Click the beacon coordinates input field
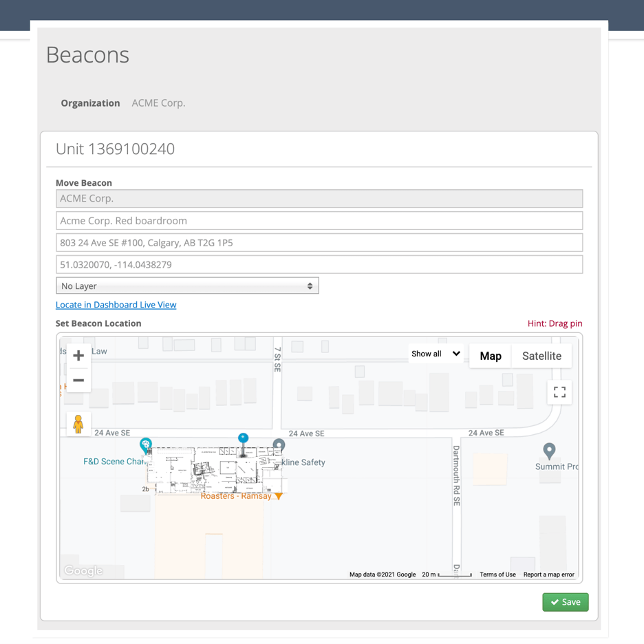The image size is (644, 644). (x=319, y=264)
